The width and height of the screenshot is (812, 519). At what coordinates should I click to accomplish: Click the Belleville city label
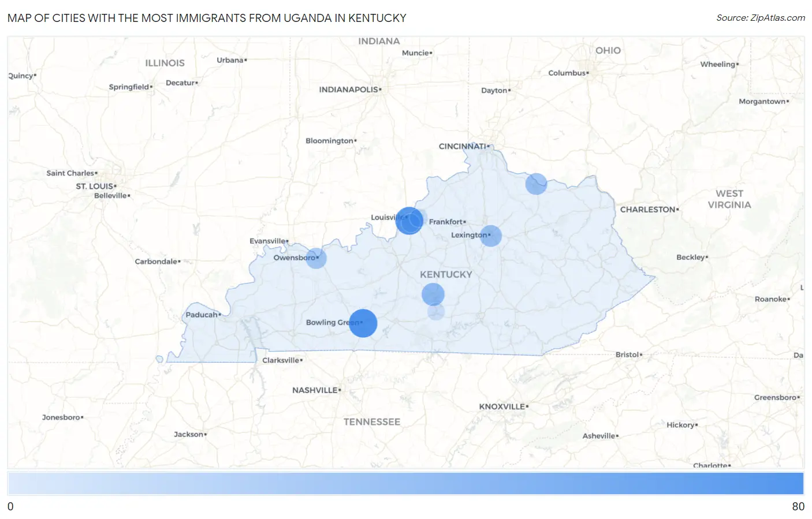click(110, 196)
